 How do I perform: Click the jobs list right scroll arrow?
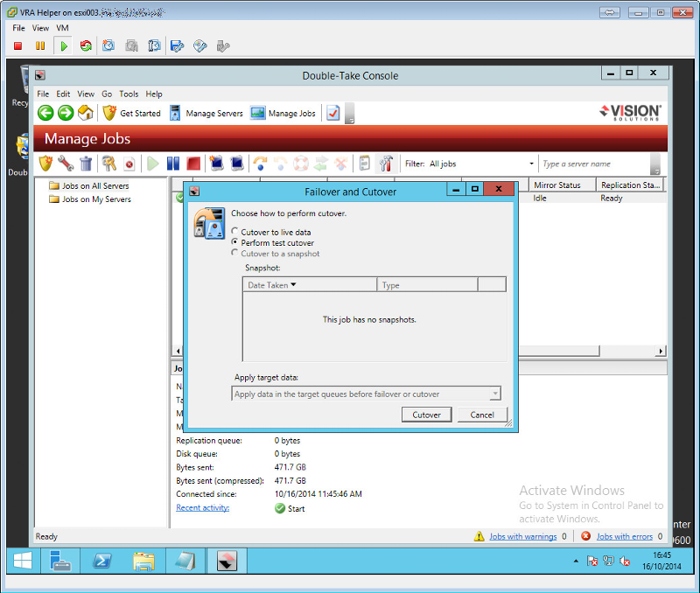(x=661, y=351)
